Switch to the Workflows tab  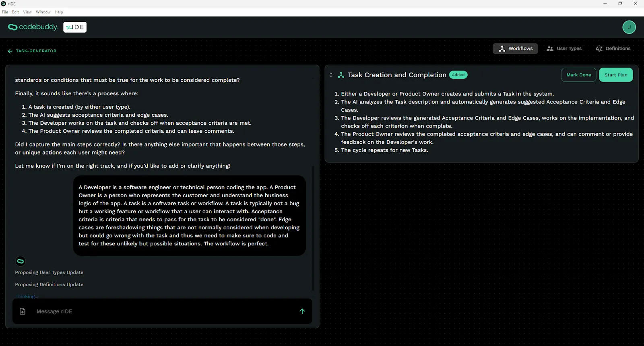(515, 49)
